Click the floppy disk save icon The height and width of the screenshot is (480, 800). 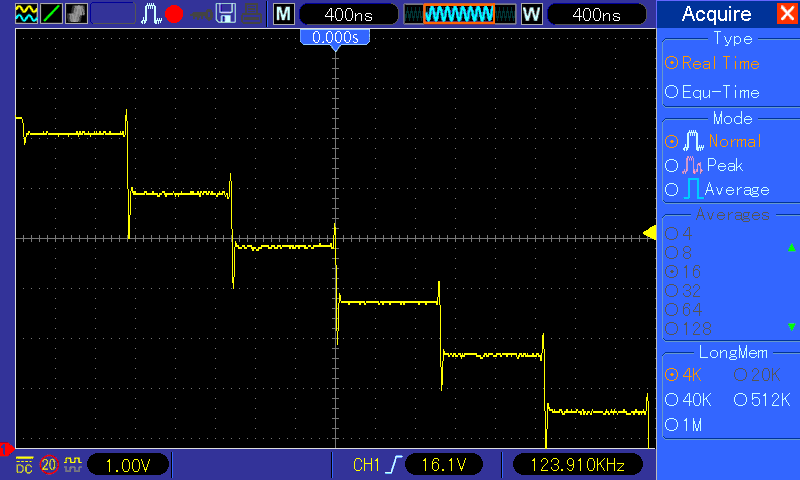[x=226, y=14]
